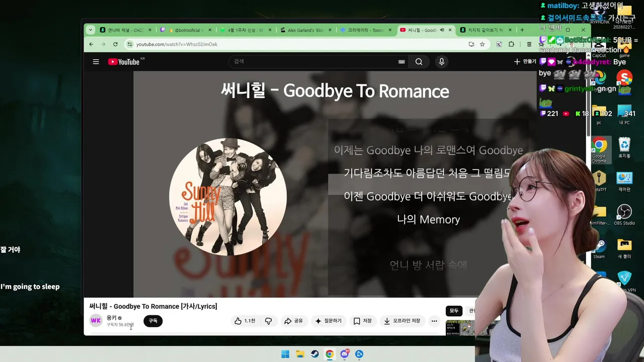This screenshot has height=362, width=644.
Task: Select the OBS Studio desktop icon
Action: [624, 215]
